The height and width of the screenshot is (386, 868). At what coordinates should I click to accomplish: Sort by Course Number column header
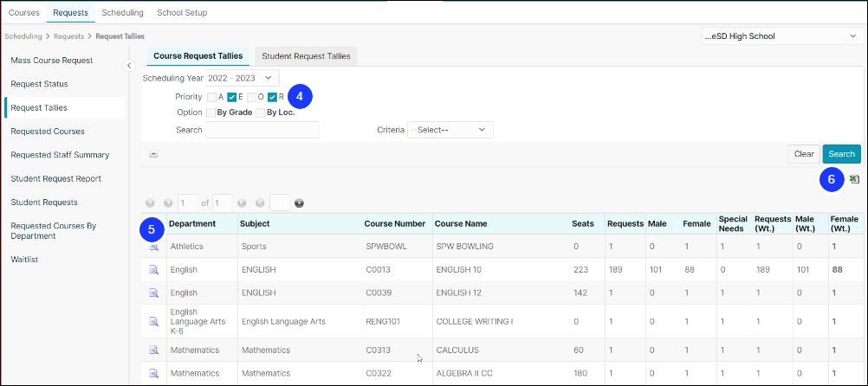pos(395,224)
